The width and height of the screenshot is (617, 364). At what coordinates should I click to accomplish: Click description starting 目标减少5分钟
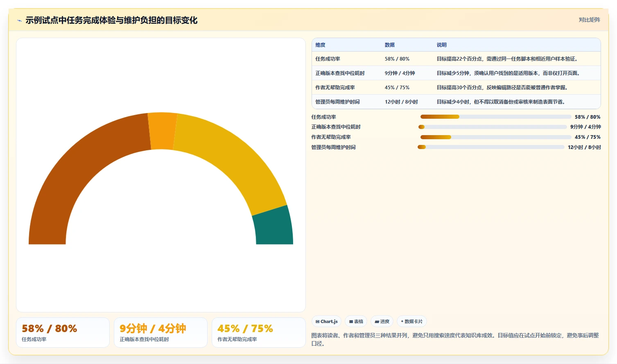pos(508,73)
